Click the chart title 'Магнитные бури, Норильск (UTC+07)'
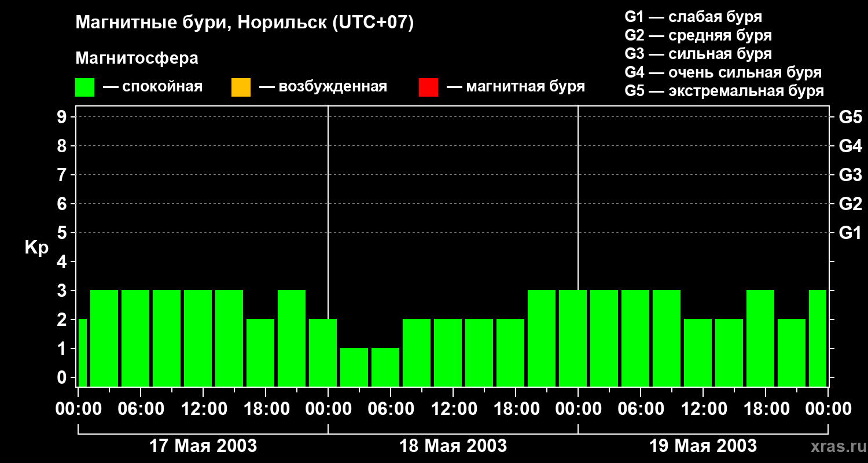This screenshot has width=868, height=463. click(x=245, y=23)
